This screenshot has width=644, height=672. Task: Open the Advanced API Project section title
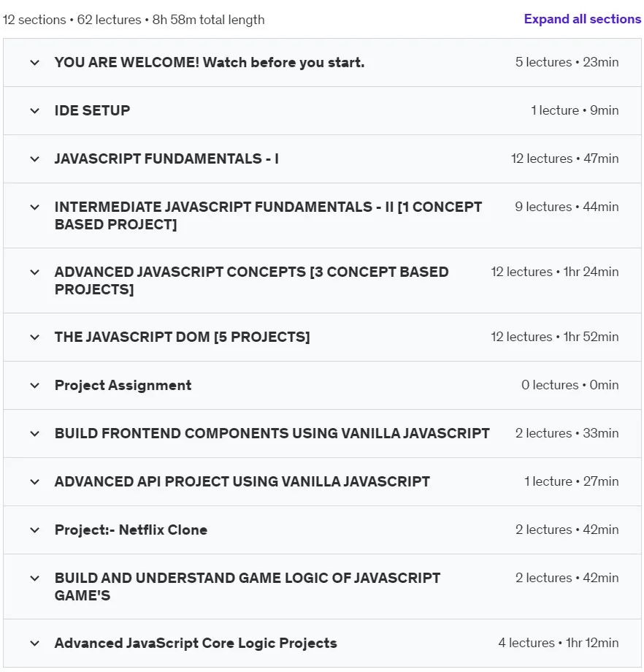pyautogui.click(x=242, y=481)
